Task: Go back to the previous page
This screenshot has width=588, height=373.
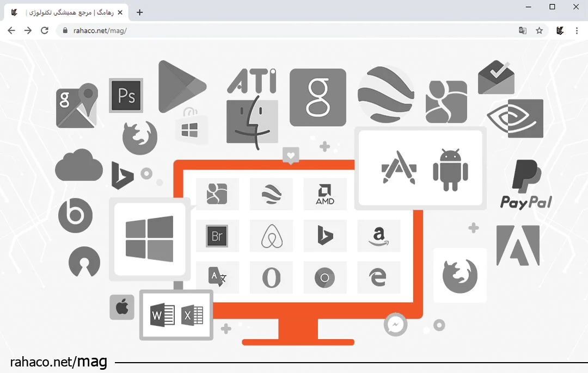Action: click(x=11, y=30)
